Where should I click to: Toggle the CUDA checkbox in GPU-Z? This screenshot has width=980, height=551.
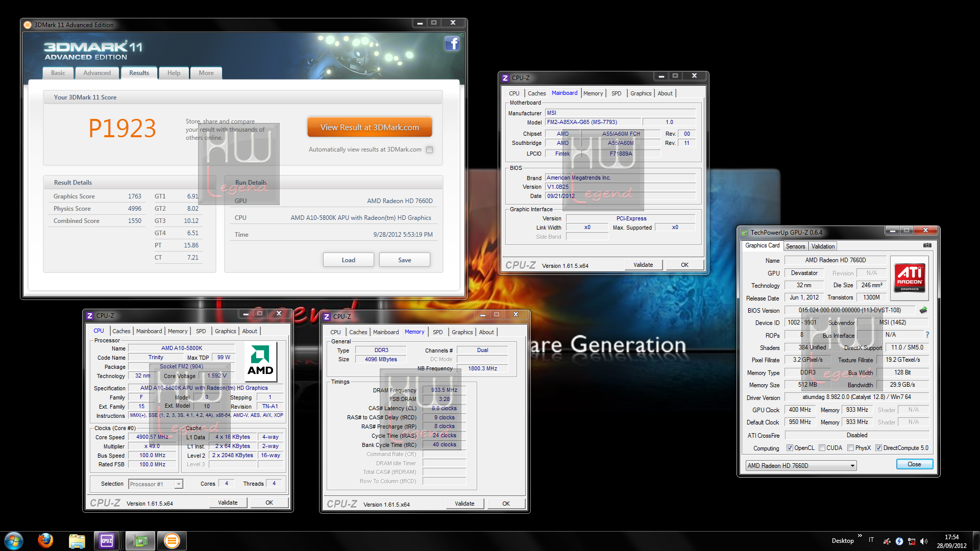(x=822, y=448)
